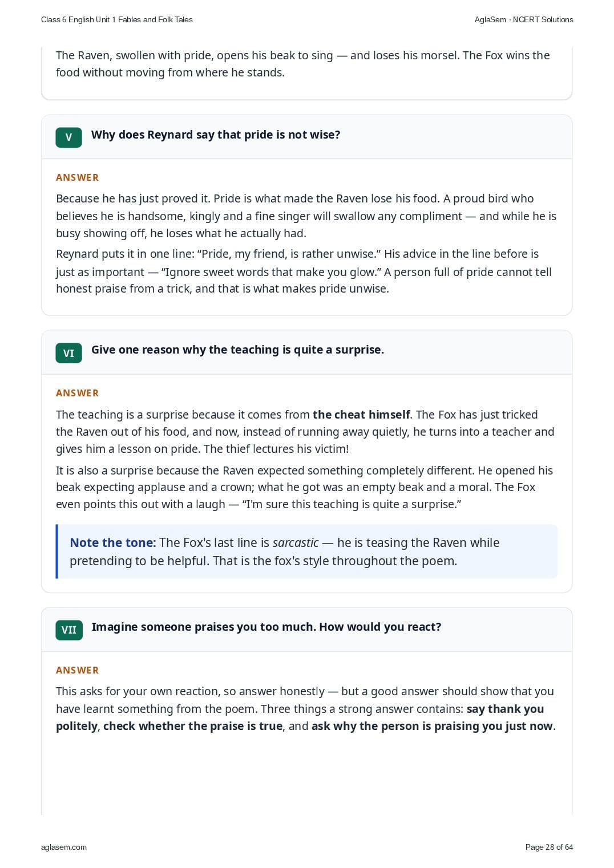Image resolution: width=614 pixels, height=868 pixels.
Task: Click the bold phrase 'check whether the praise is true'
Action: pyautogui.click(x=193, y=726)
